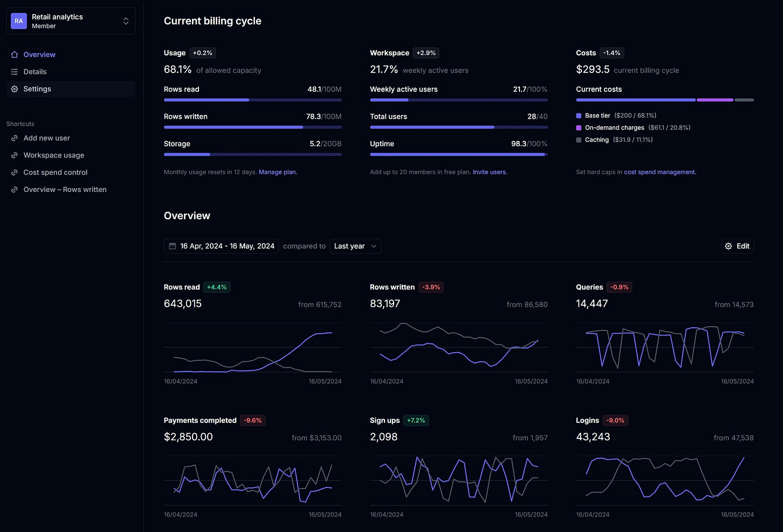
Task: Open the 16 Apr - 16 May date range selector
Action: click(x=221, y=246)
